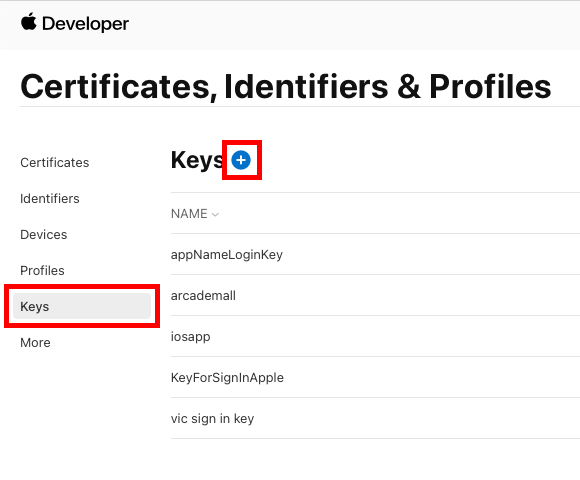This screenshot has width=580, height=480.
Task: Switch to Profiles section
Action: (43, 270)
